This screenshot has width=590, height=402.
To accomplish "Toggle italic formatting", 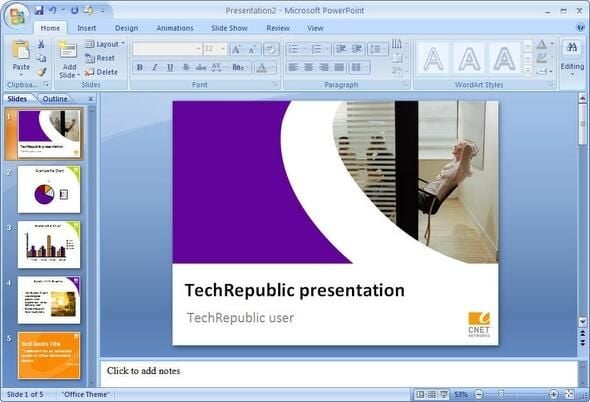I will 155,67.
